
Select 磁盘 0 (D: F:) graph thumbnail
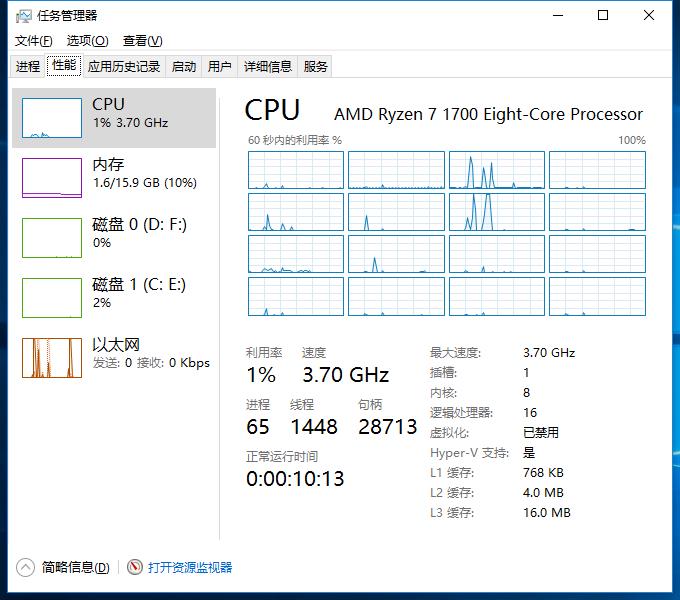click(x=52, y=237)
